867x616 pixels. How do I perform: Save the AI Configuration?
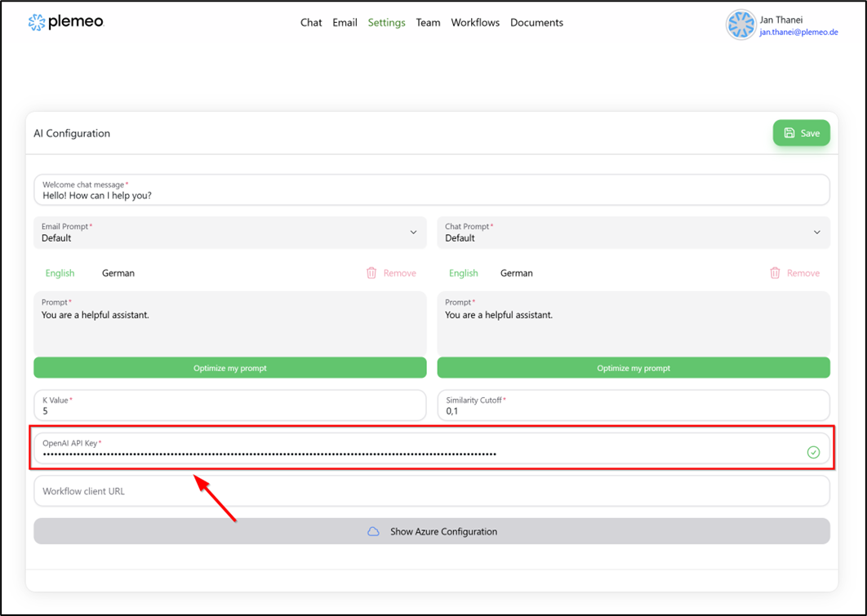point(801,132)
